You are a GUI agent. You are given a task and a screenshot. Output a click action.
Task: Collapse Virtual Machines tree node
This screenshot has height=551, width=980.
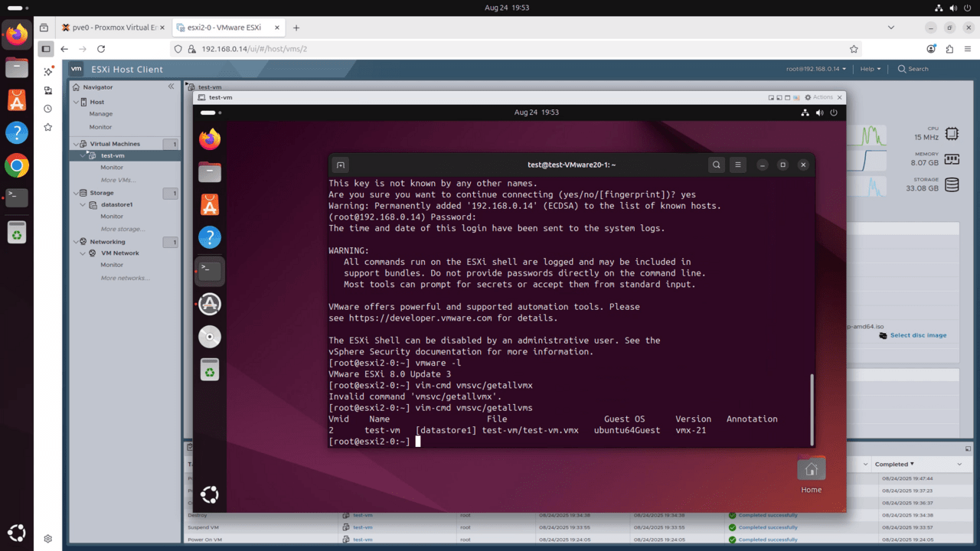[76, 144]
